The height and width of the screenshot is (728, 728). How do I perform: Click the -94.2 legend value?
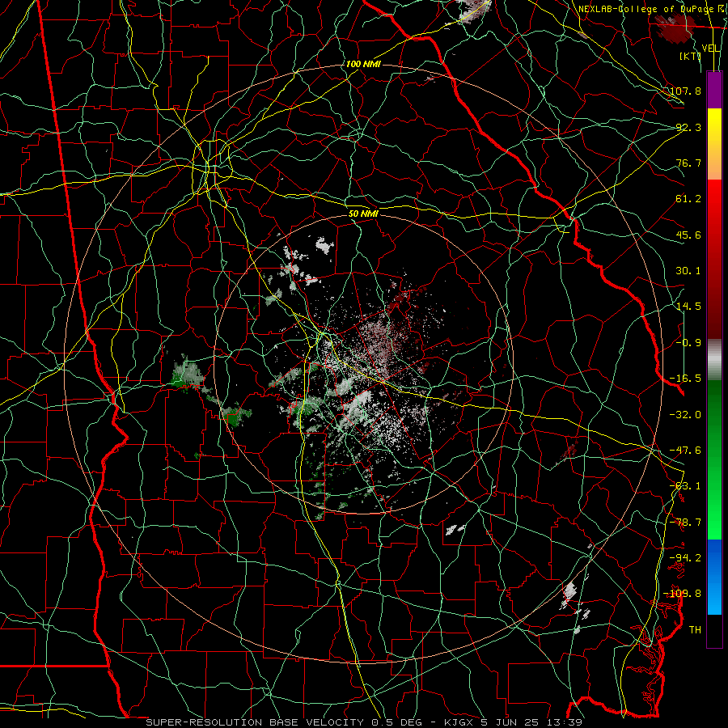685,558
